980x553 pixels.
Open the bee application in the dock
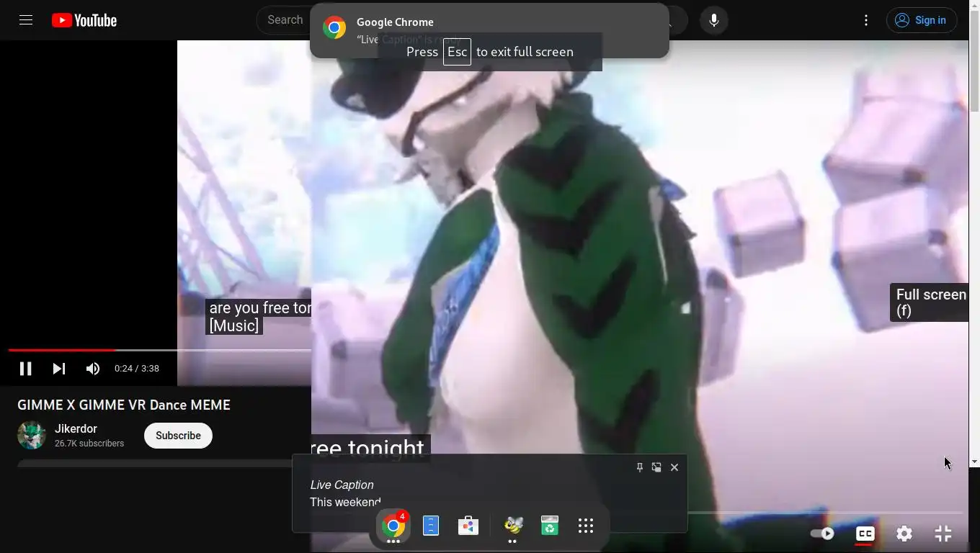(x=513, y=526)
